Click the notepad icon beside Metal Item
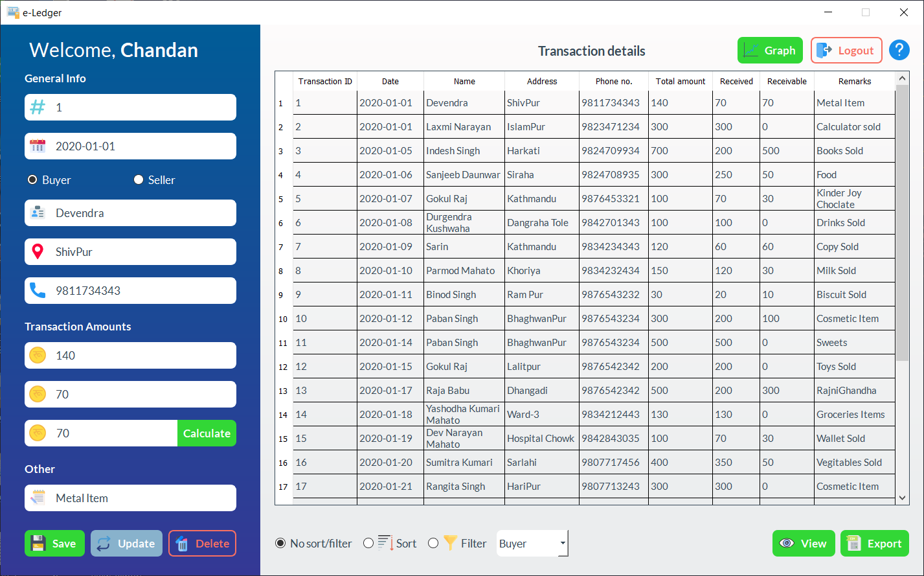This screenshot has height=576, width=924. pos(38,498)
